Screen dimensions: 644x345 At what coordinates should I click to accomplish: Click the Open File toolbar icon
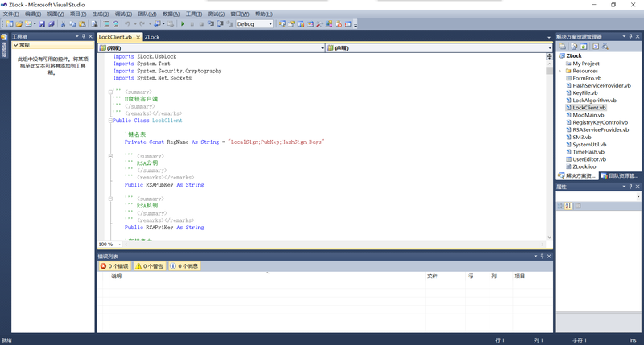[x=19, y=24]
